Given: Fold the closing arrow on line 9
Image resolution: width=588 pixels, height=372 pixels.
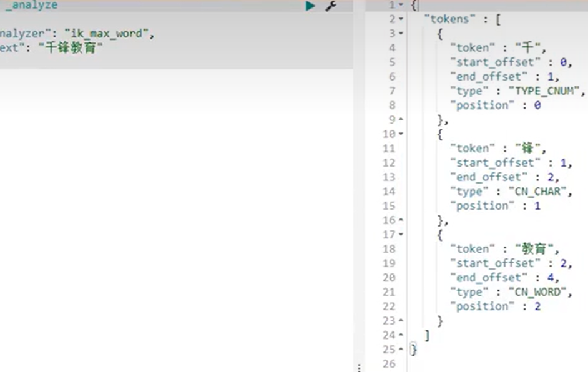Looking at the screenshot, I should [x=401, y=119].
